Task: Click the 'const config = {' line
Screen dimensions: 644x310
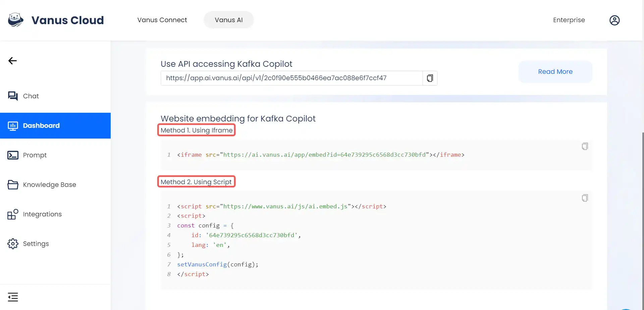Action: click(205, 225)
